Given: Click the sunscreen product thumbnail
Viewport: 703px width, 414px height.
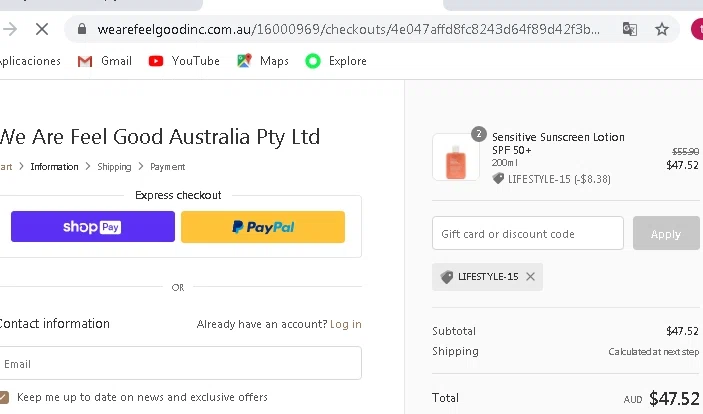Looking at the screenshot, I should [455, 158].
